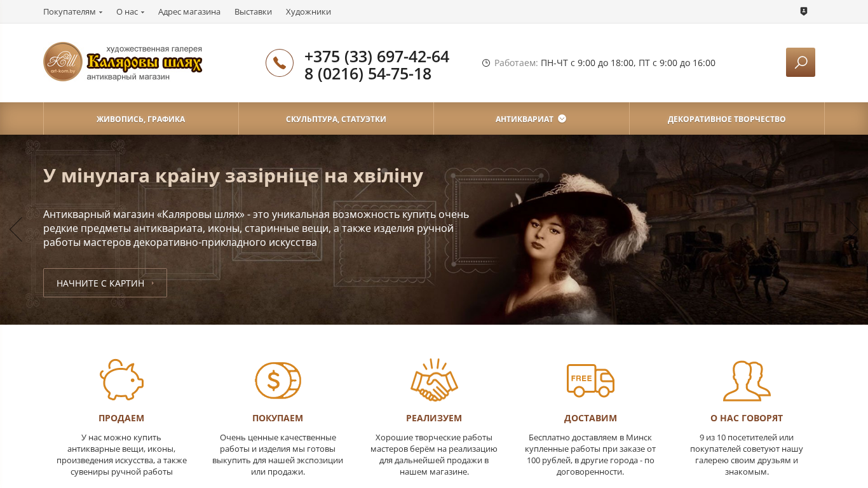Click the Каляровы шлях gallery logo
Viewport: 868px width, 488px height.
click(x=123, y=62)
